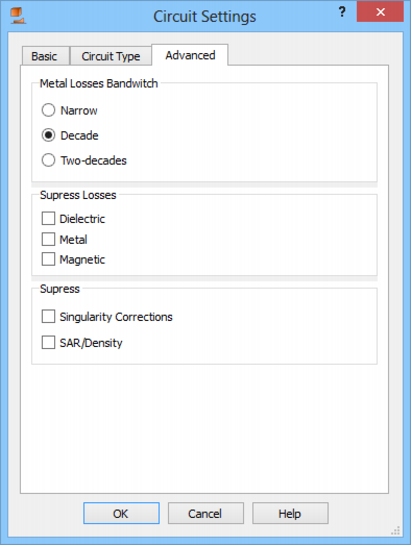
Task: Tick the Metal losses checkbox
Action: tap(48, 239)
